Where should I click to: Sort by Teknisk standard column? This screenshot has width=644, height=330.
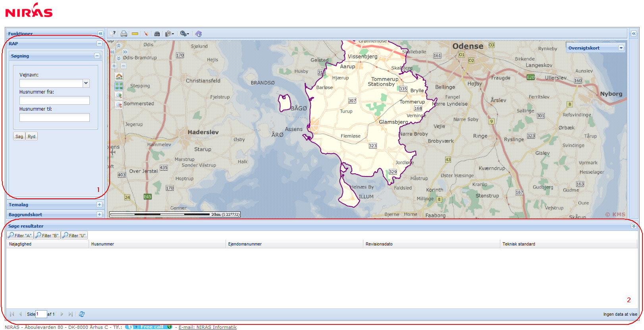coord(569,244)
